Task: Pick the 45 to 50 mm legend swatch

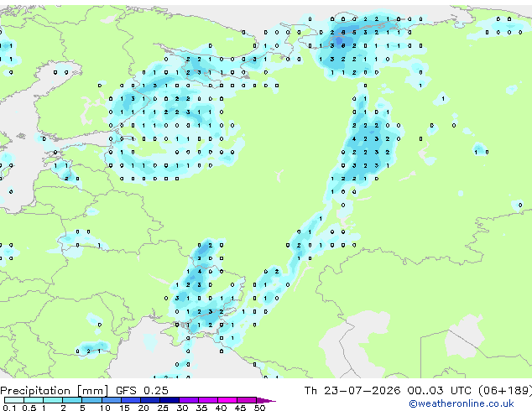Action: coord(247,400)
